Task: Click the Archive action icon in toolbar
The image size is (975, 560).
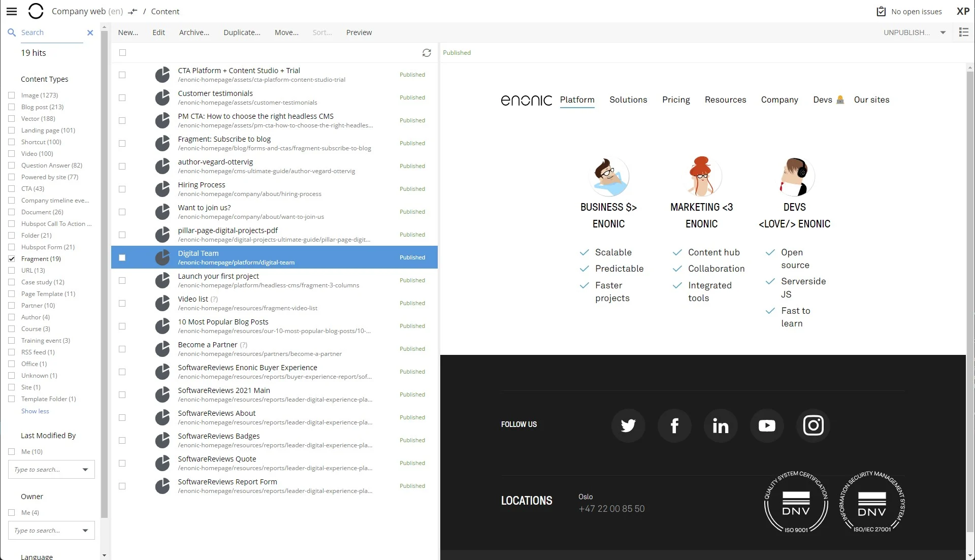Action: (x=193, y=32)
